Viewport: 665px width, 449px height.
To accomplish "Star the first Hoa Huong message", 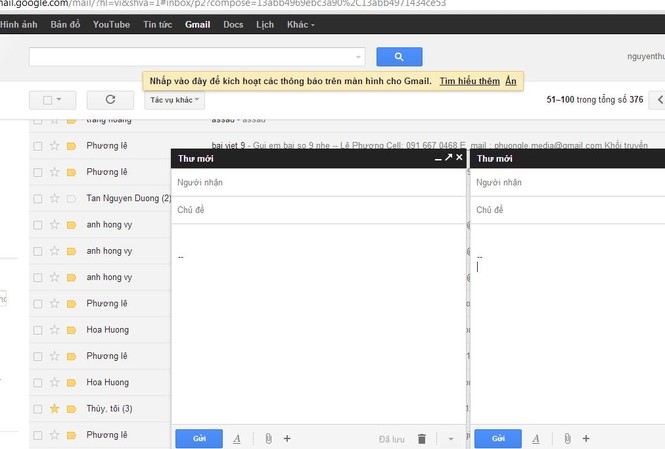I will pyautogui.click(x=54, y=330).
